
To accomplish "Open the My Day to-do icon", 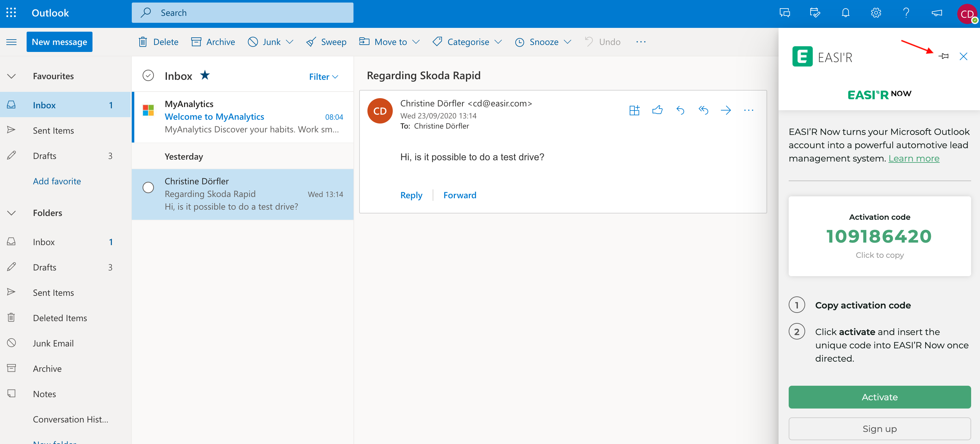I will point(815,13).
